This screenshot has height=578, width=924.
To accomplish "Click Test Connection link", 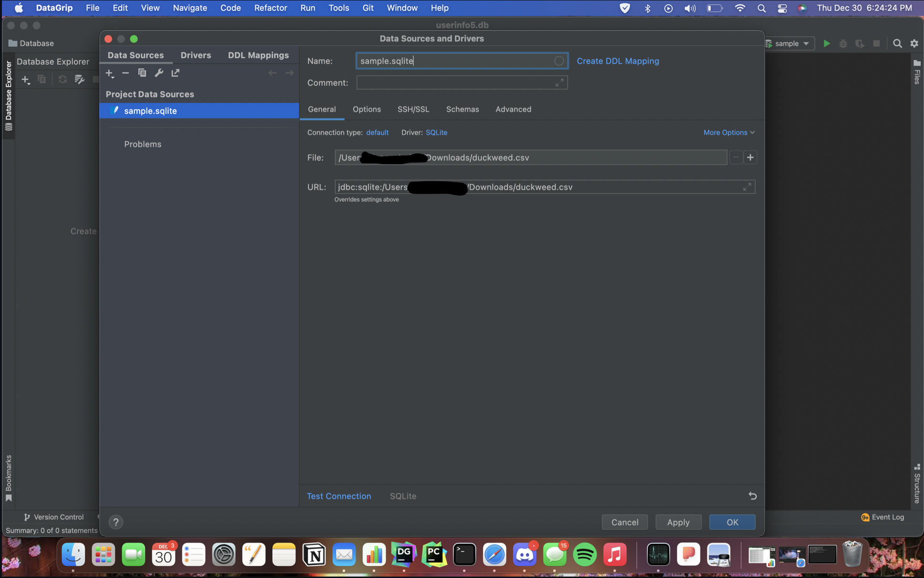I will pos(339,496).
